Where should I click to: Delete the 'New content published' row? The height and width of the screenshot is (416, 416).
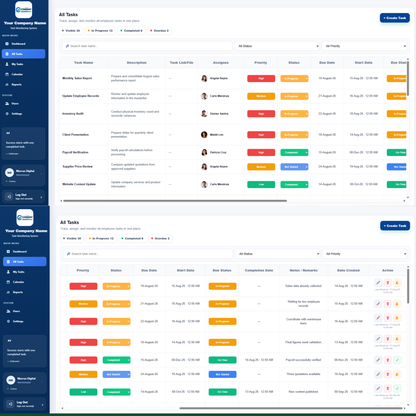(388, 388)
